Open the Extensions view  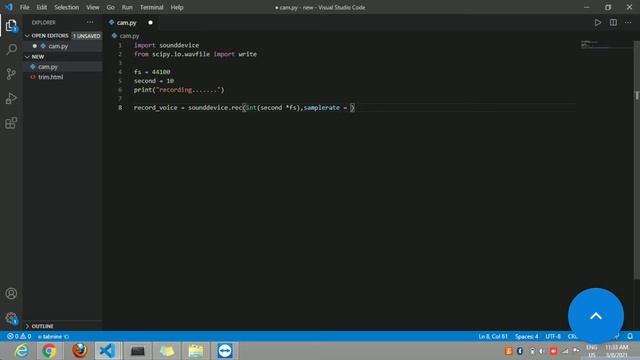point(11,123)
